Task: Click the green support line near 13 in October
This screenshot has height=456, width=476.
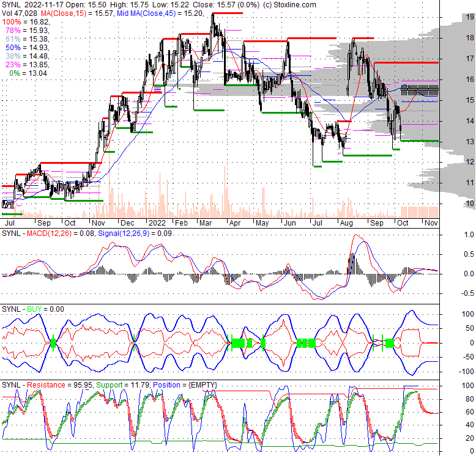Action: point(420,141)
